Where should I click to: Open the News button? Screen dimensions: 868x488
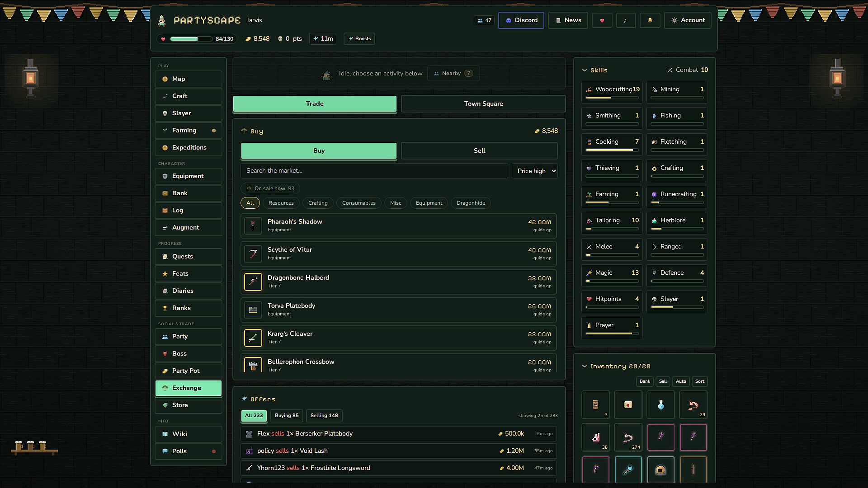click(x=568, y=20)
